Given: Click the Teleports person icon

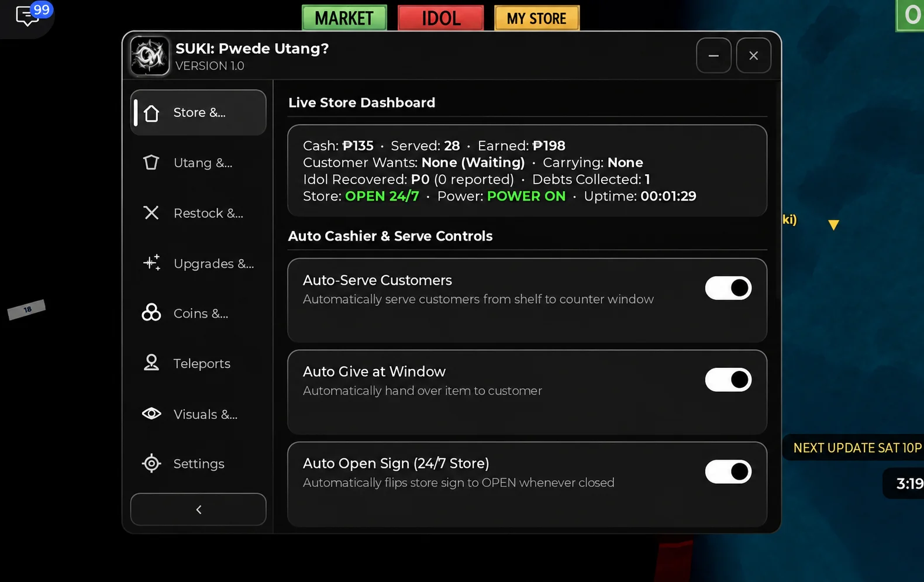Looking at the screenshot, I should (151, 363).
